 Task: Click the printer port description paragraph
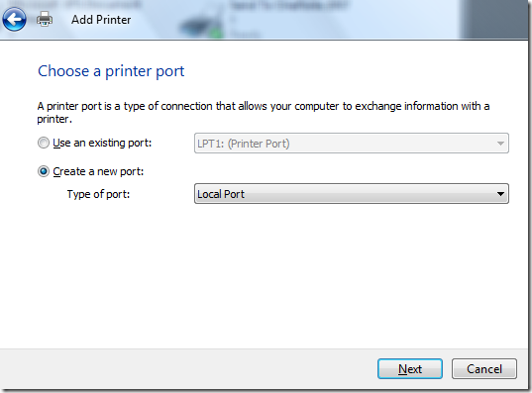pos(263,112)
